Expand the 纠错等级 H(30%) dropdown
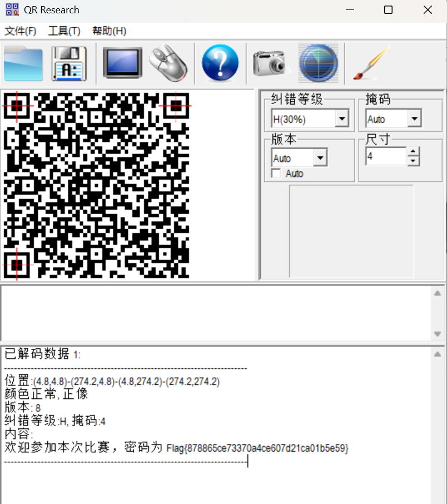The image size is (447, 504). point(342,119)
